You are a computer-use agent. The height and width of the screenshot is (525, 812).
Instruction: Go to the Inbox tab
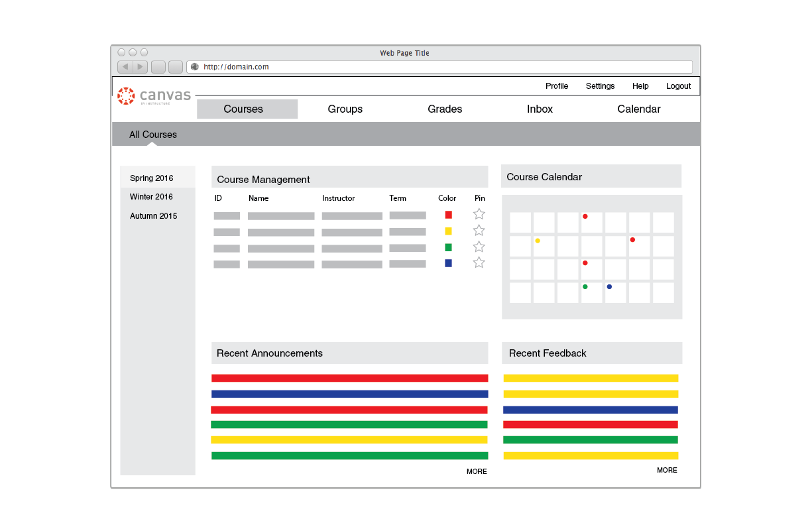pos(540,109)
